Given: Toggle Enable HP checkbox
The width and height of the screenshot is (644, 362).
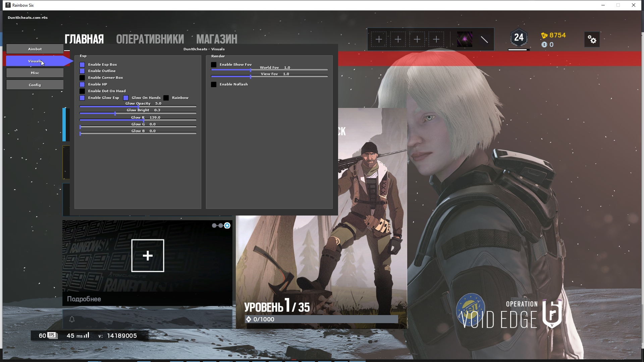Looking at the screenshot, I should coord(82,84).
